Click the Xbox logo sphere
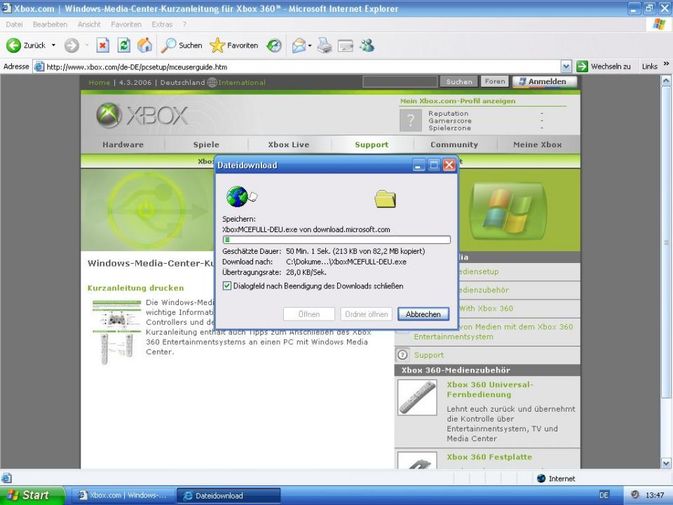The image size is (673, 505). coord(108,115)
